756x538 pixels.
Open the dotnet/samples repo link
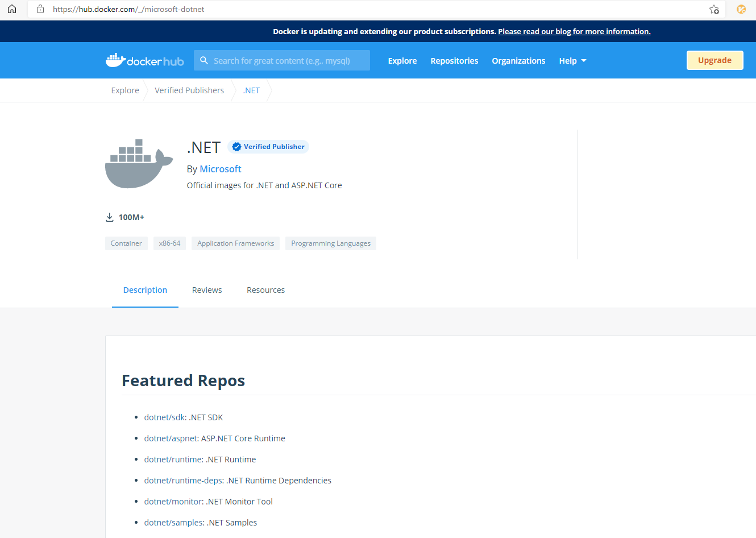pos(173,523)
